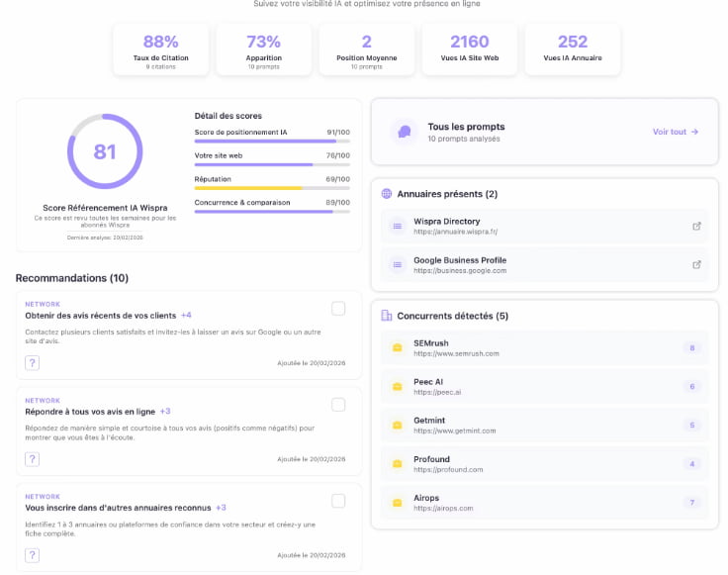Image resolution: width=728 pixels, height=575 pixels.
Task: Click the globe icon beside Annuaires présents
Action: coord(387,194)
